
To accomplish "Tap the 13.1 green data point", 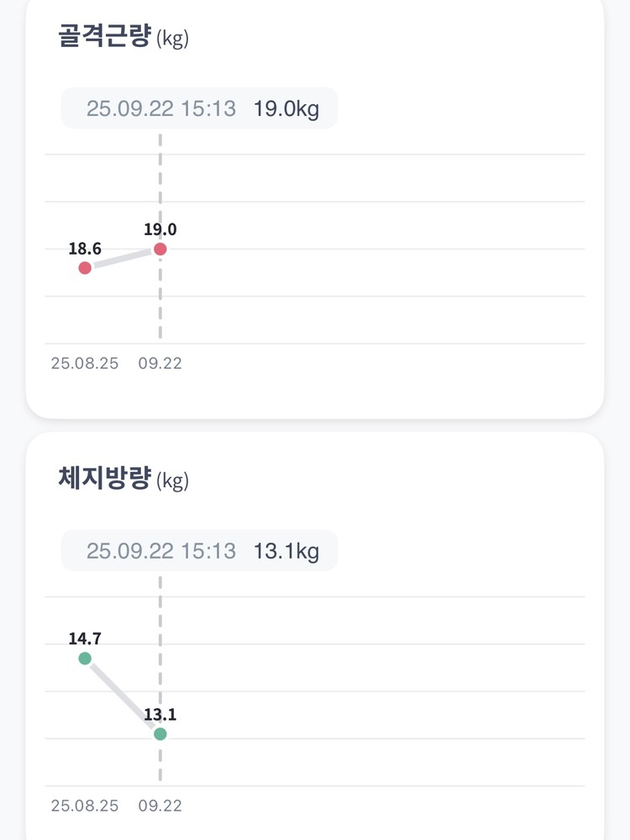I will click(x=160, y=734).
